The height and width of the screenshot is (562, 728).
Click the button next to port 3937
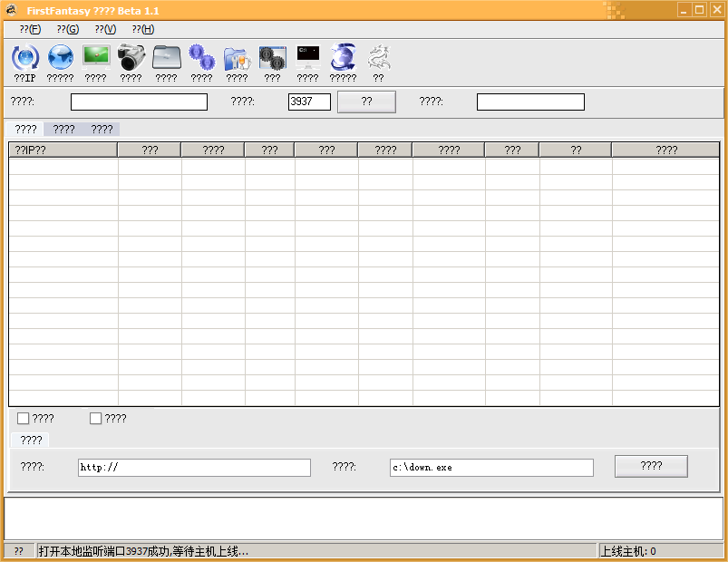[x=366, y=102]
